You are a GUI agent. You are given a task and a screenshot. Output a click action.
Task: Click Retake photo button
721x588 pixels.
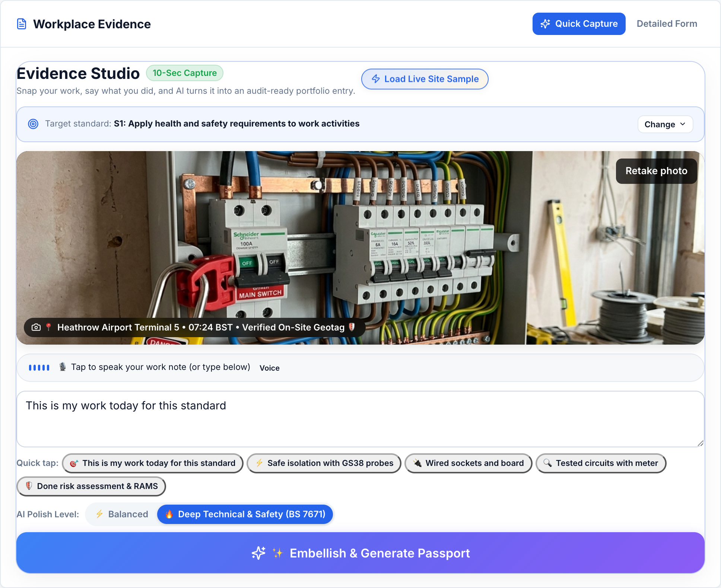(x=656, y=171)
